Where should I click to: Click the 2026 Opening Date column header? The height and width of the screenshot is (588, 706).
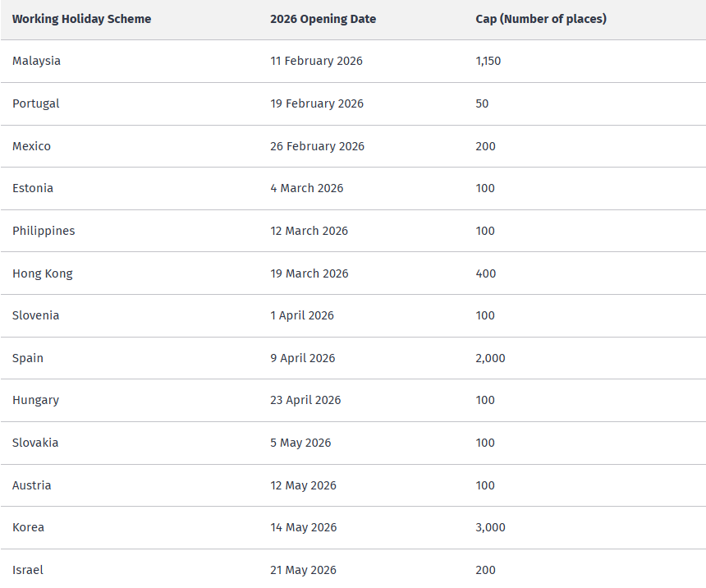323,19
